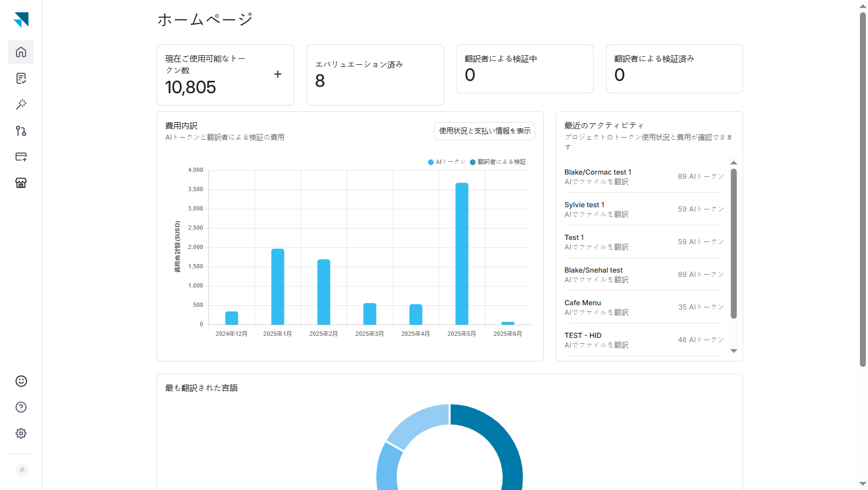Viewport: 868px width, 490px height.
Task: Click the 現在ご使用可能なトークン数 label
Action: 205,64
